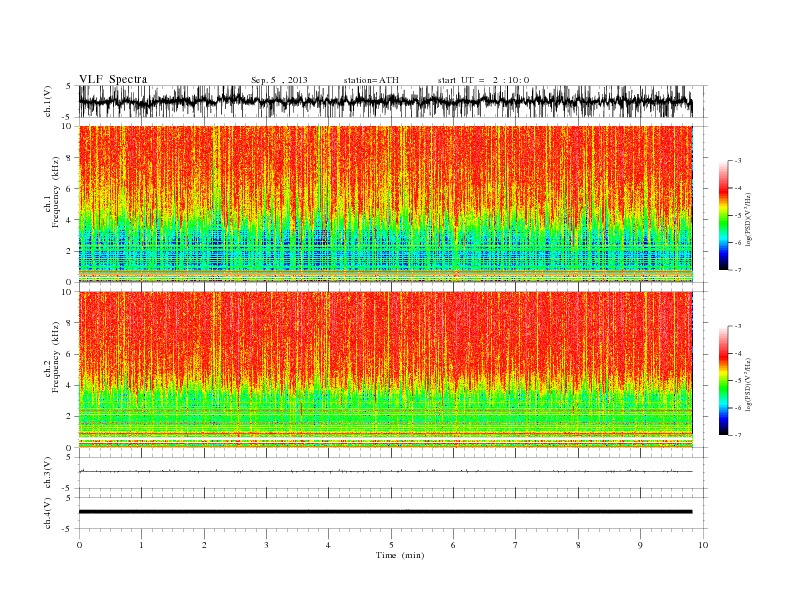This screenshot has width=792, height=612.
Task: Click the "8" kHz tick of ch.1 spectrogram
Action: [69, 158]
